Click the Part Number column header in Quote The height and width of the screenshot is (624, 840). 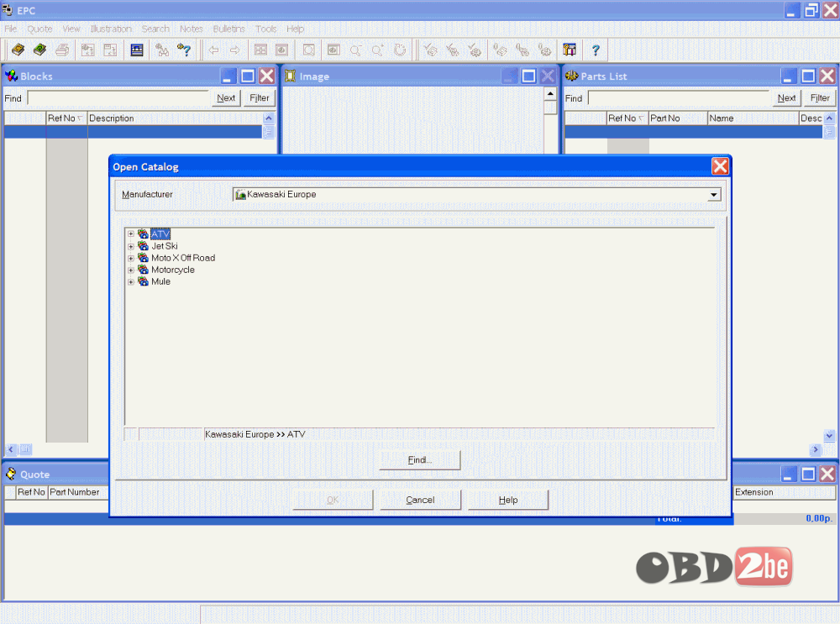pyautogui.click(x=78, y=492)
